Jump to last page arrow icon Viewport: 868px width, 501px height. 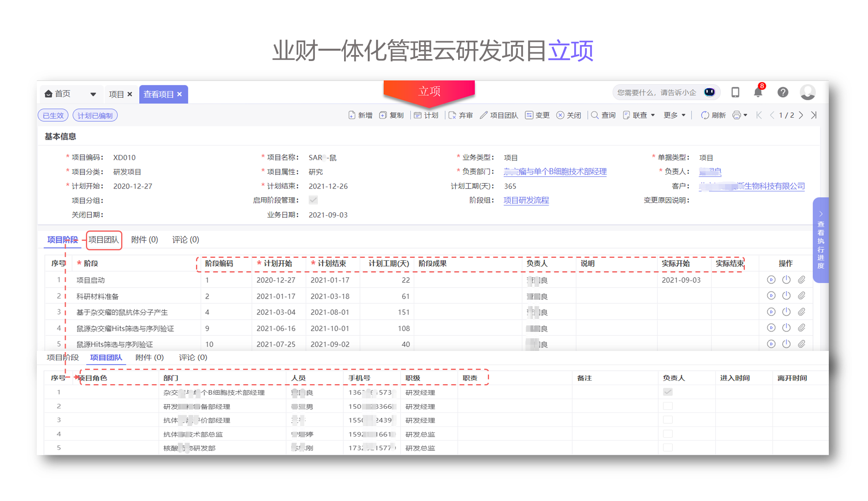click(814, 115)
